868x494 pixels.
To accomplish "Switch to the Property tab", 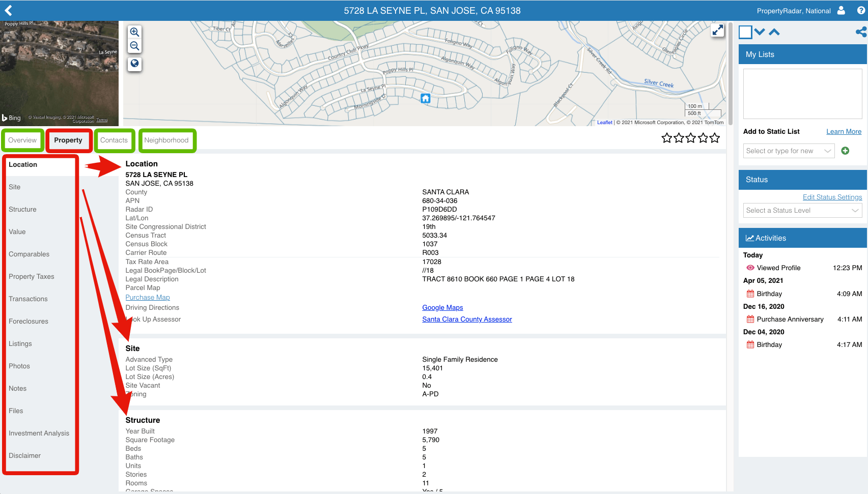I will pyautogui.click(x=68, y=140).
